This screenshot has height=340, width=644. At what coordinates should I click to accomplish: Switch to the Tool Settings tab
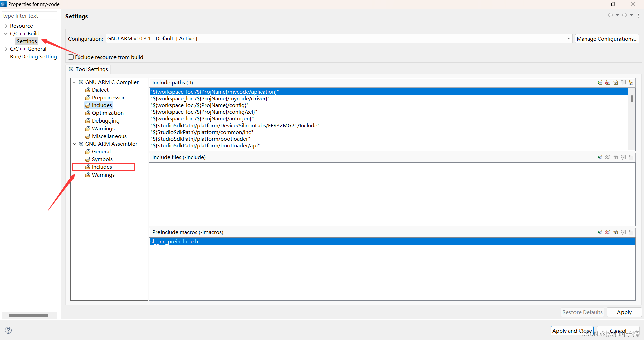tap(88, 69)
